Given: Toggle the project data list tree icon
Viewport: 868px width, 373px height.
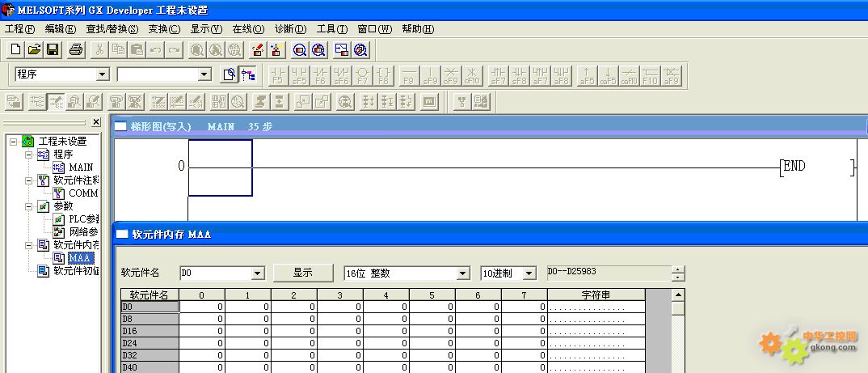Looking at the screenshot, I should click(x=248, y=74).
